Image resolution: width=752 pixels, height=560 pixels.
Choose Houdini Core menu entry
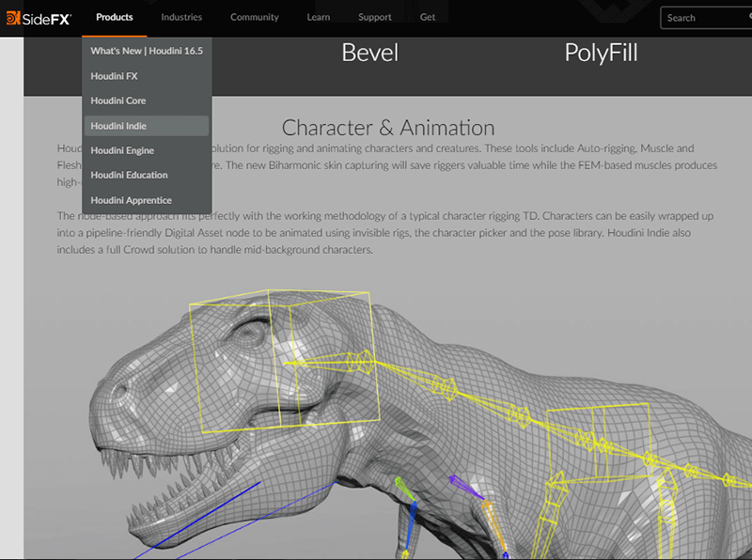tap(147, 101)
